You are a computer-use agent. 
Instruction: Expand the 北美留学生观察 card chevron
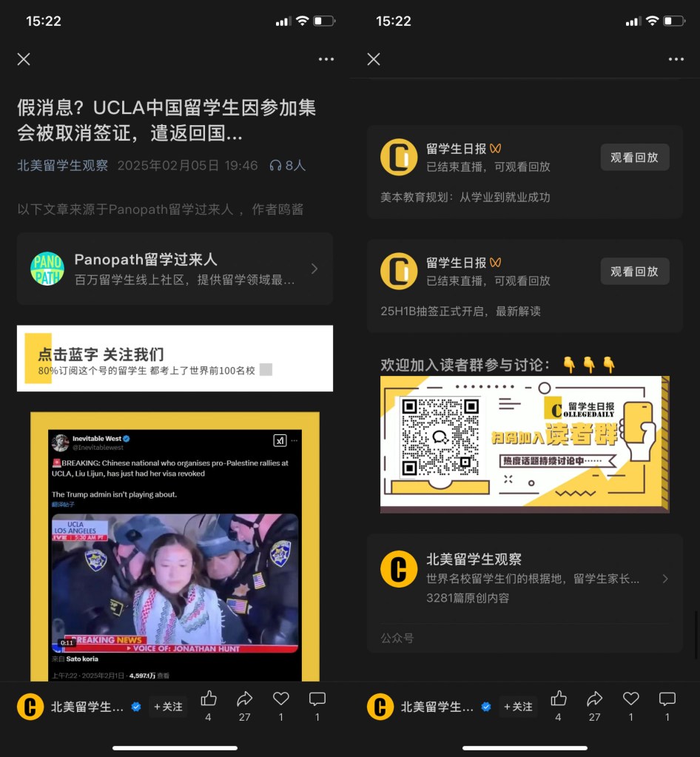[665, 579]
